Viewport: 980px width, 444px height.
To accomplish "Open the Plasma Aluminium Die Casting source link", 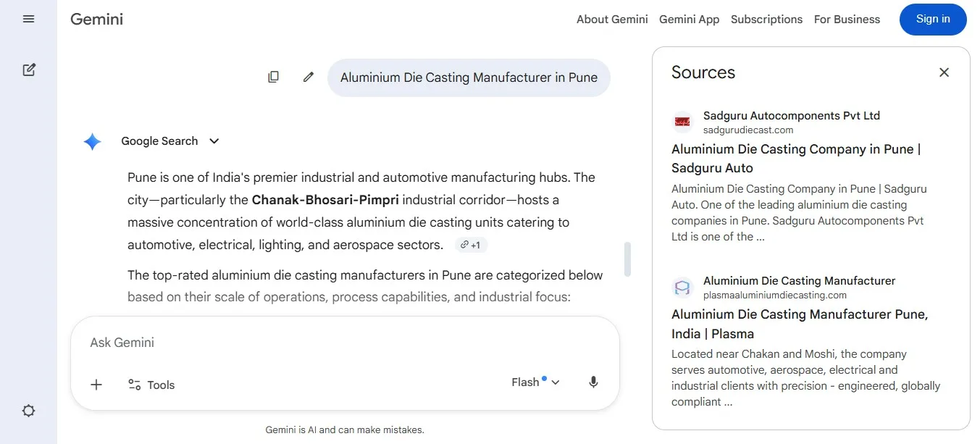I will pos(800,324).
